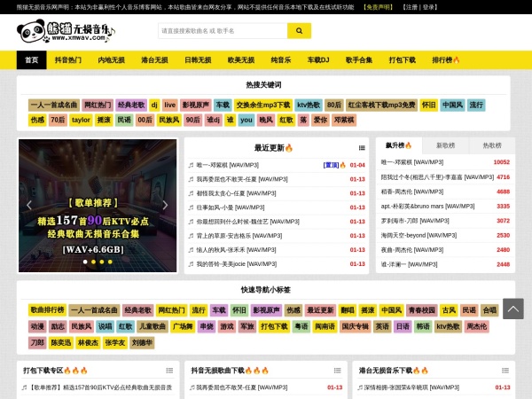Click the song search input field

(x=222, y=30)
